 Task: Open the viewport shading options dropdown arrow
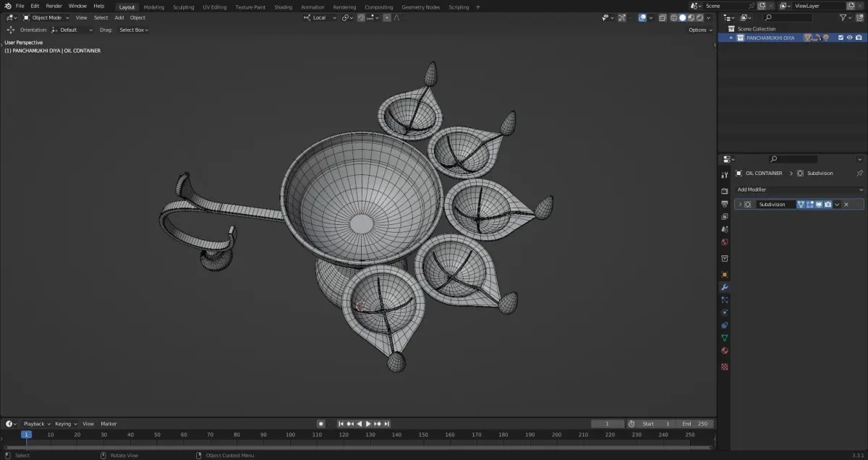(708, 17)
